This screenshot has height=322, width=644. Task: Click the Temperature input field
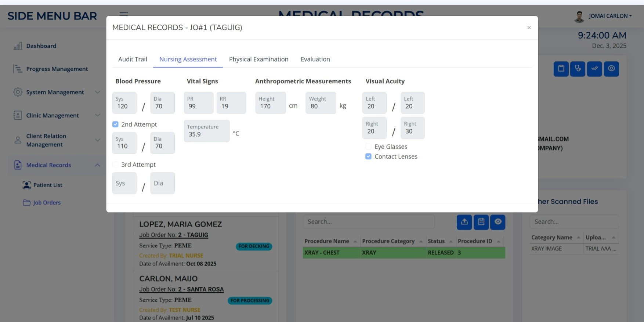coord(206,131)
